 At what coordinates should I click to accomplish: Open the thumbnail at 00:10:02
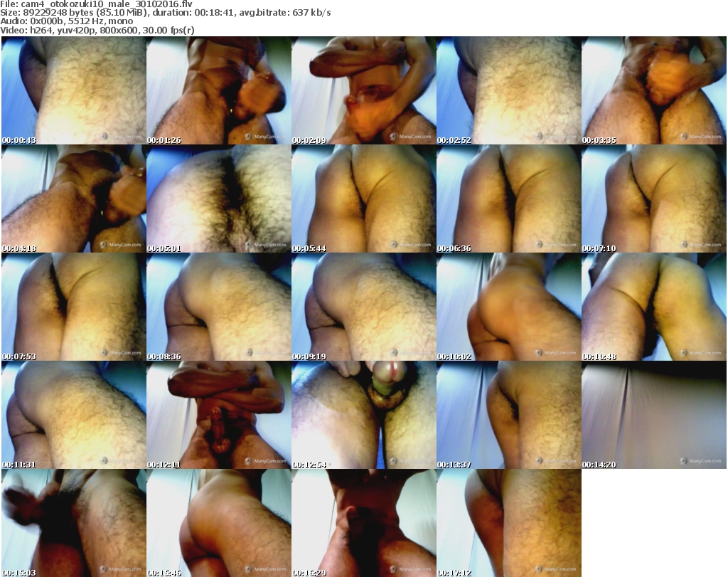(x=509, y=307)
